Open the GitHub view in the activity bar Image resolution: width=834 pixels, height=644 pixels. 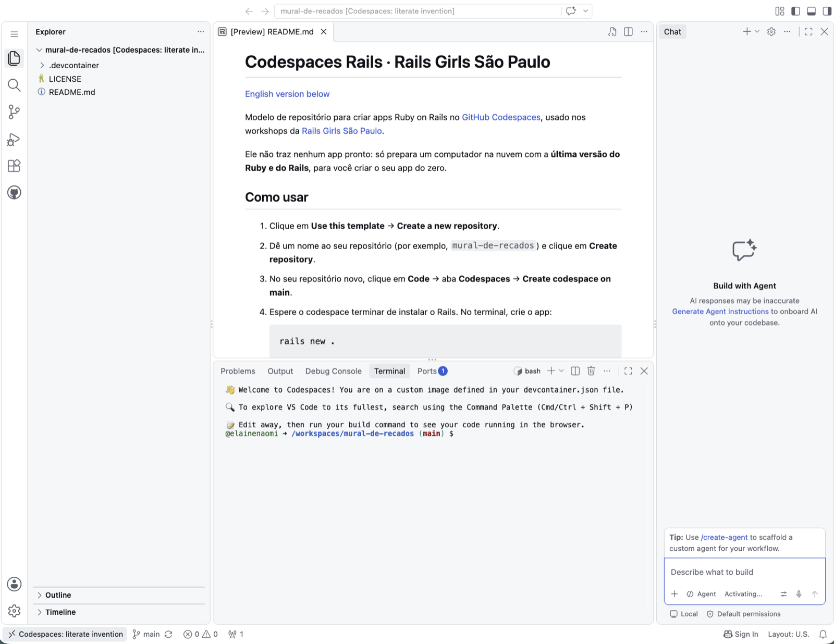pos(14,193)
